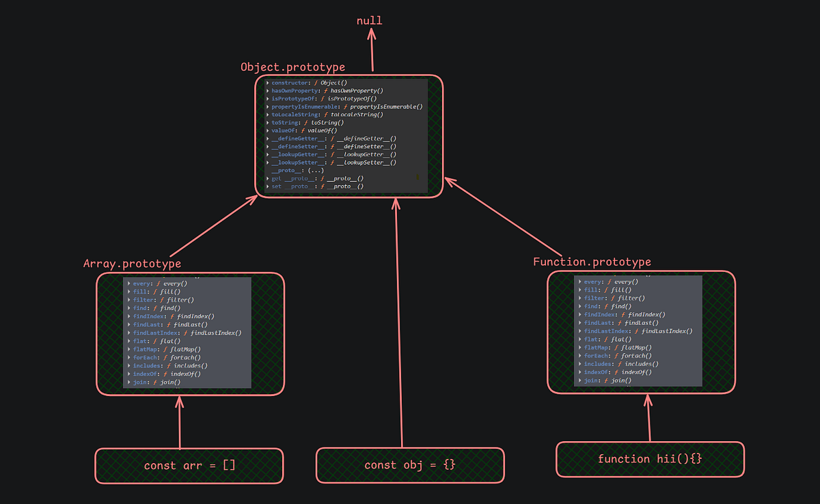Click the function hii(){} box
The image size is (820, 504).
click(x=649, y=459)
